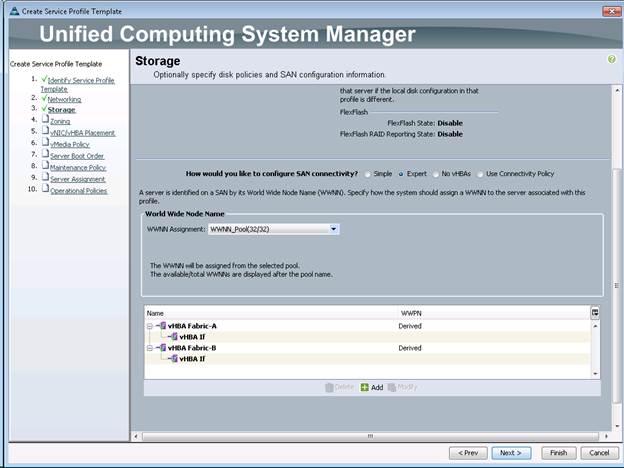624x468 pixels.
Task: Click the Cisco logo icon in title bar
Action: 14,11
